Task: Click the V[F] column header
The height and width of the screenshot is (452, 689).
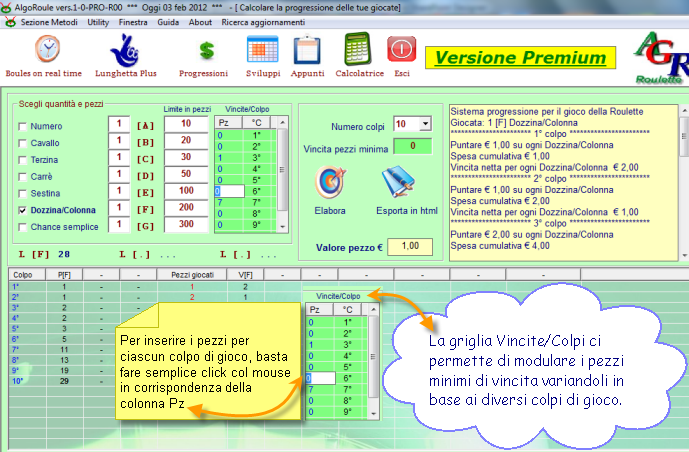Action: pos(245,275)
